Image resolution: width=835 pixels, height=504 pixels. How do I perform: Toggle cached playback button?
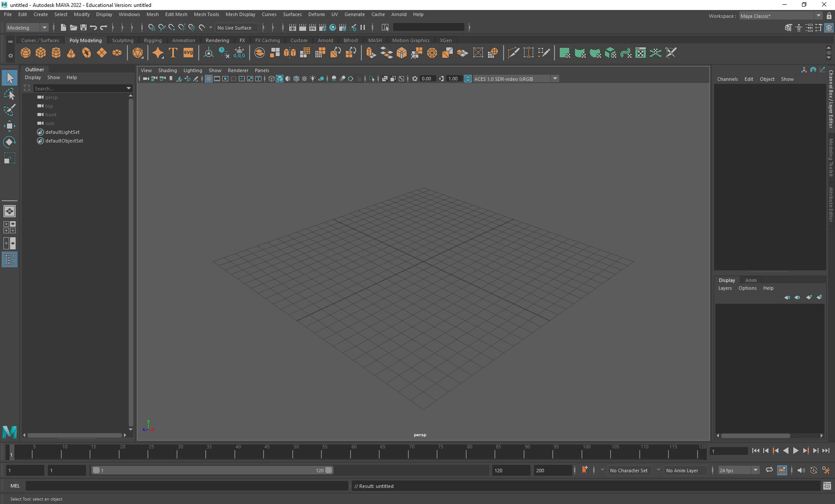pos(782,470)
